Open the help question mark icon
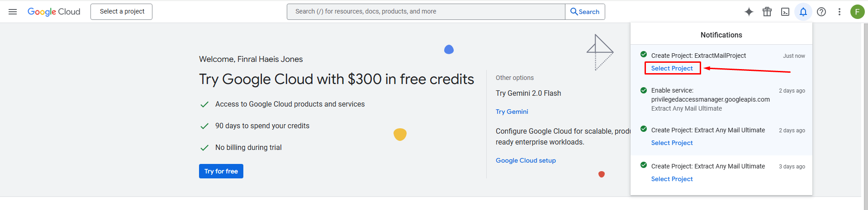Viewport: 868px width, 210px height. coord(821,12)
